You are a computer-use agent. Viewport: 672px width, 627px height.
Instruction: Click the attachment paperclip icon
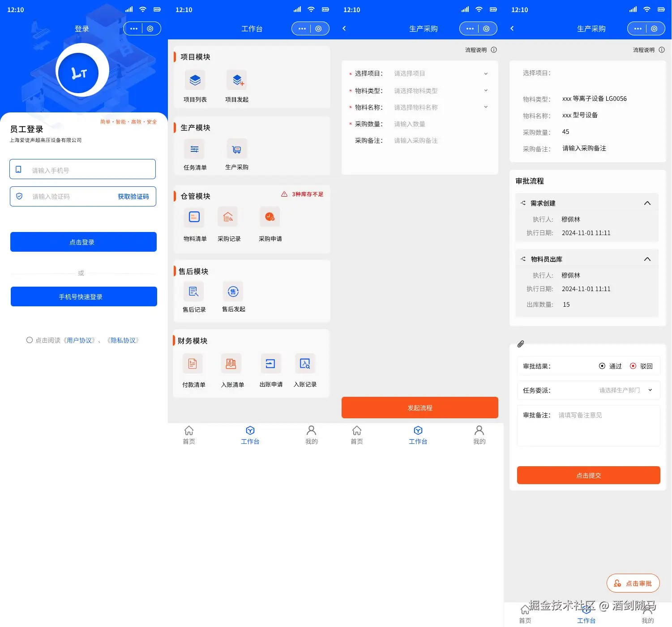coord(521,344)
